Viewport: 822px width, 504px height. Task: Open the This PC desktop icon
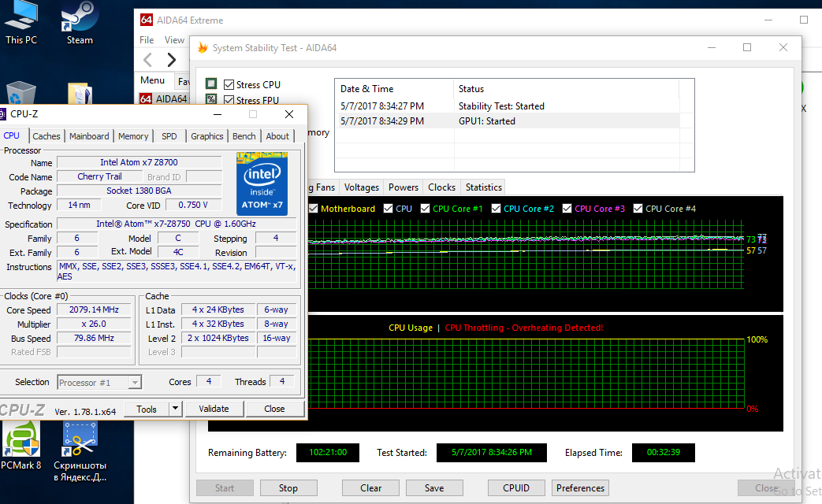pyautogui.click(x=21, y=23)
